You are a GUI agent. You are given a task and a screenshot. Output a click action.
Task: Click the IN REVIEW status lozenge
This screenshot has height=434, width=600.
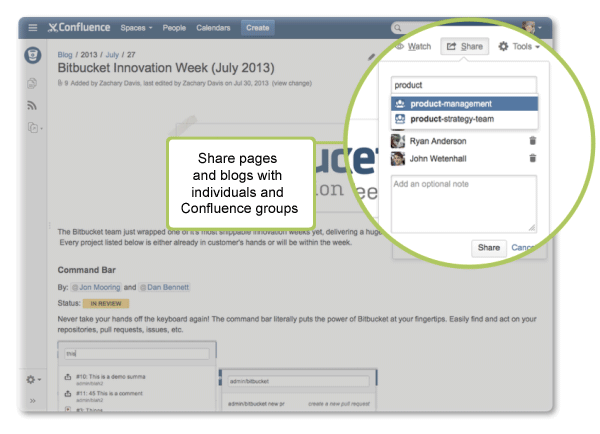pyautogui.click(x=106, y=303)
